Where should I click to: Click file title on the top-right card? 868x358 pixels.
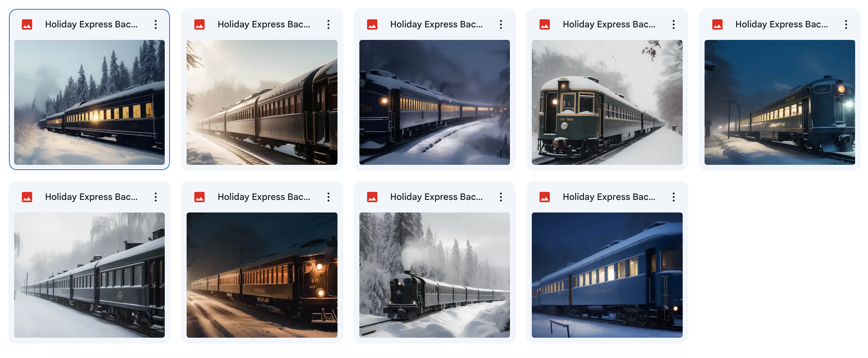pos(781,24)
